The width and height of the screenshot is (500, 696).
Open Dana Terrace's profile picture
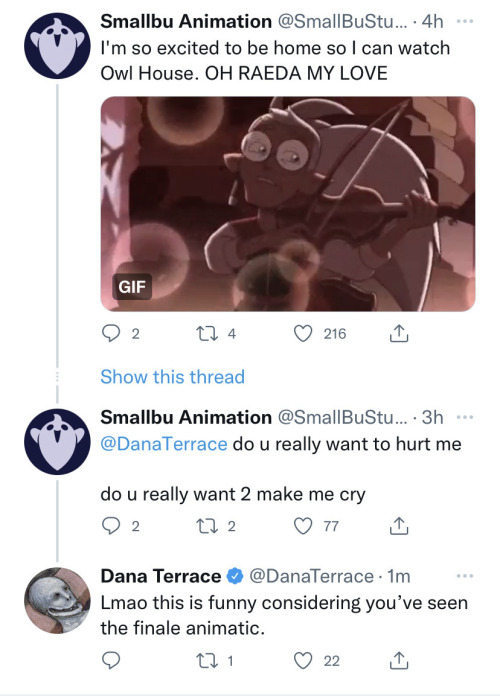tap(57, 601)
